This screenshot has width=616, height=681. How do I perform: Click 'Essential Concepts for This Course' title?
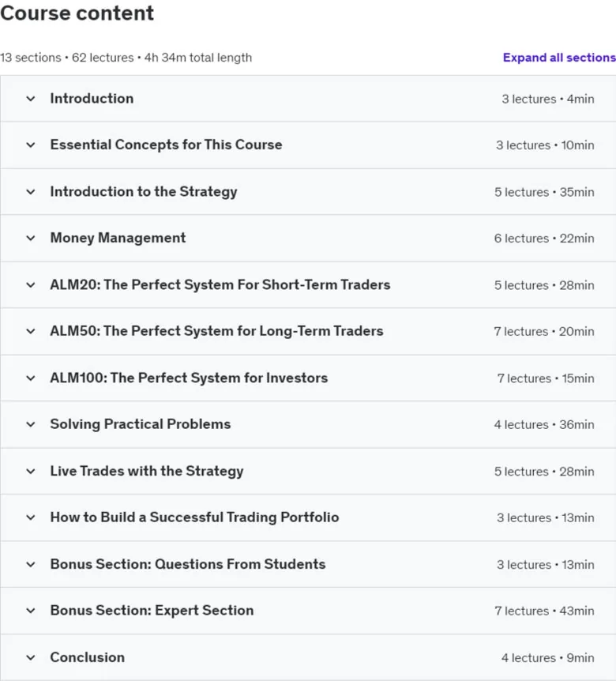(x=166, y=145)
